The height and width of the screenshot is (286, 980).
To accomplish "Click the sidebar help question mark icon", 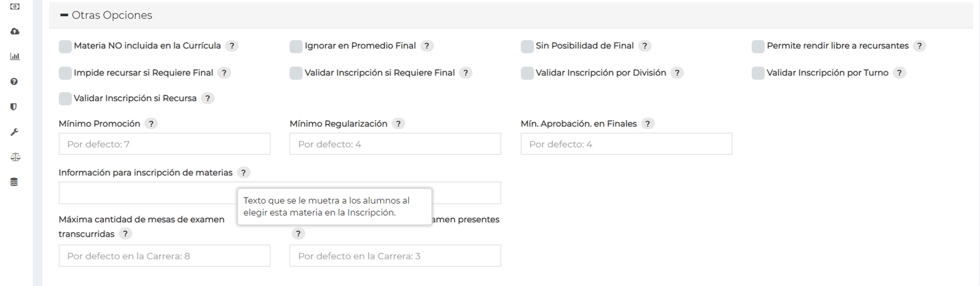I will click(x=15, y=82).
